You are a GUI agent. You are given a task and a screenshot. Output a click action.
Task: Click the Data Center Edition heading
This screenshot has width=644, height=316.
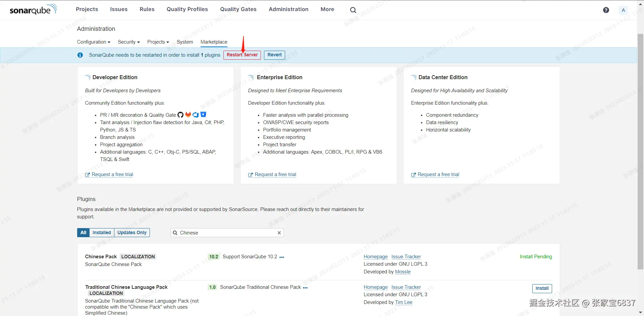pos(443,77)
